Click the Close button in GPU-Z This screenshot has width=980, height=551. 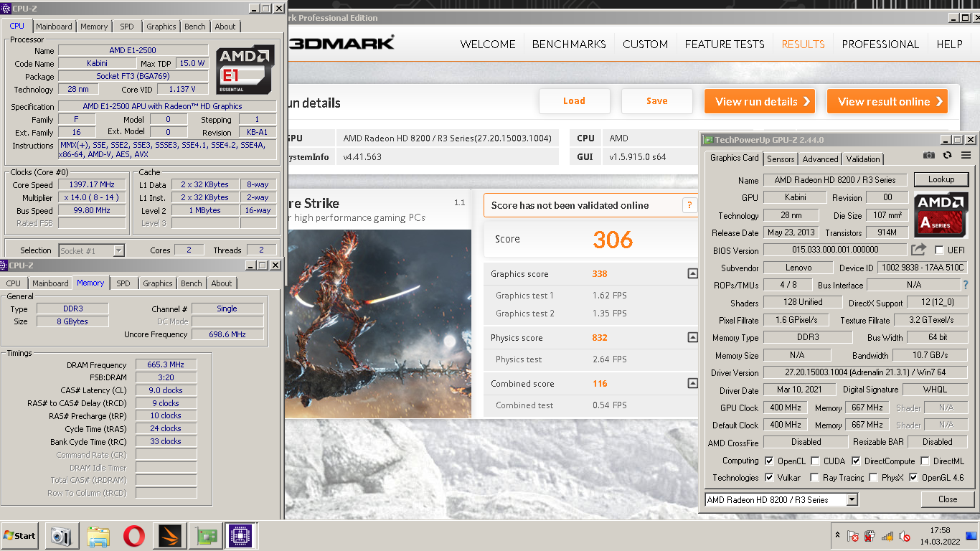(x=948, y=499)
